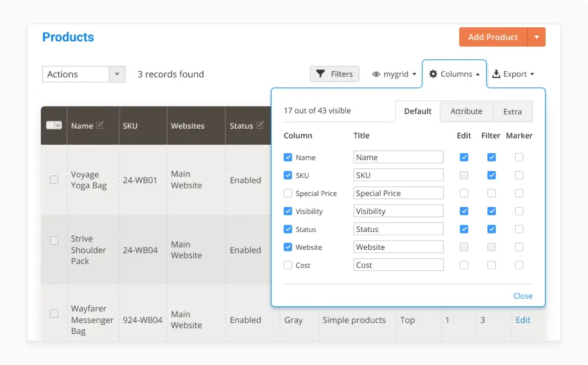Viewport: 588px width, 365px height.
Task: Expand the Export dropdown arrow
Action: point(532,74)
